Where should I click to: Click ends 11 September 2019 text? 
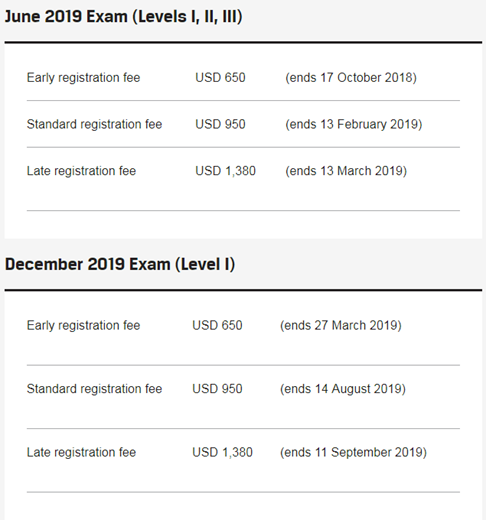tap(353, 452)
